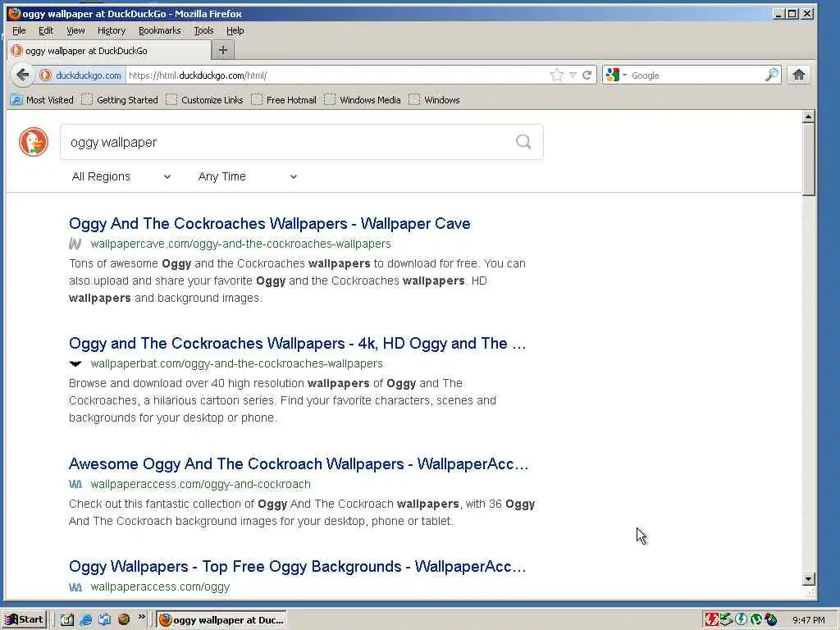Submit search with the DuckDuckGo magnifier icon
The width and height of the screenshot is (840, 630).
coord(523,141)
